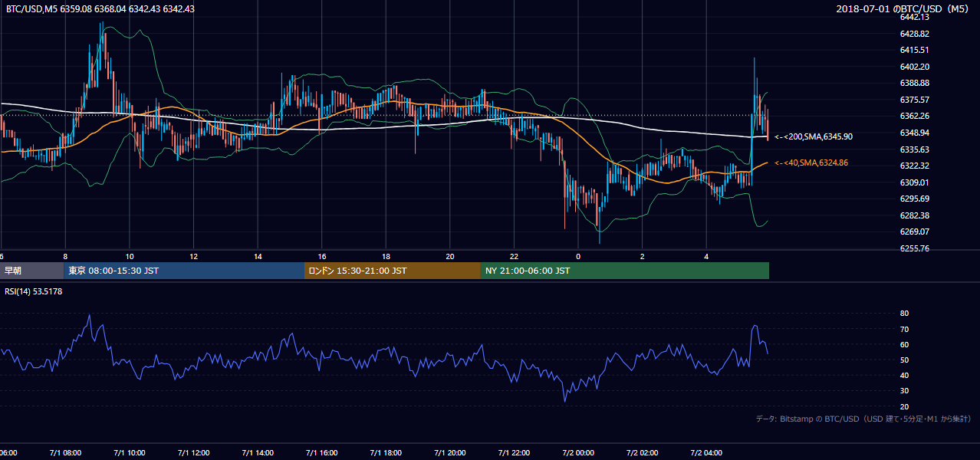980x460 pixels.
Task: Click RSI scale value 80
Action: pos(905,314)
